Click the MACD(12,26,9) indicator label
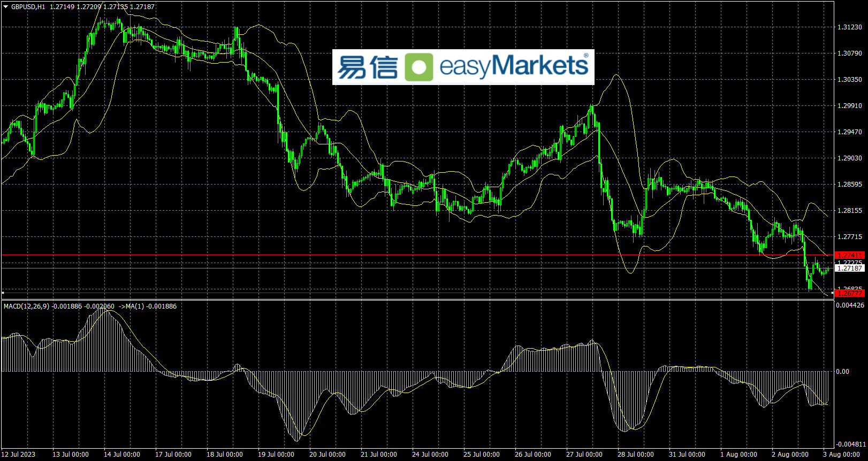Viewport: 868px width, 461px height. tap(27, 306)
